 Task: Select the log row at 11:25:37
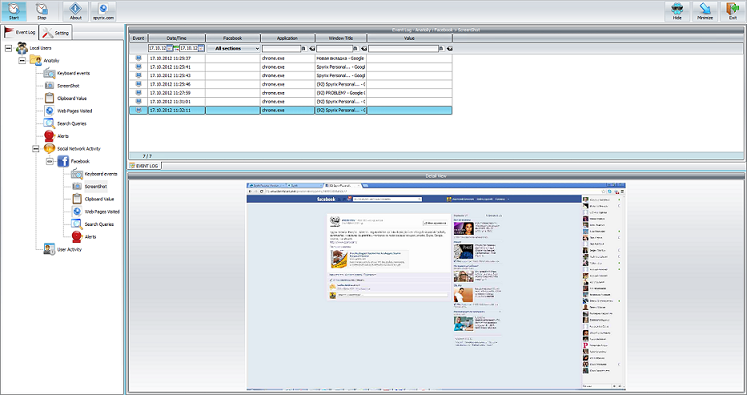[291, 58]
